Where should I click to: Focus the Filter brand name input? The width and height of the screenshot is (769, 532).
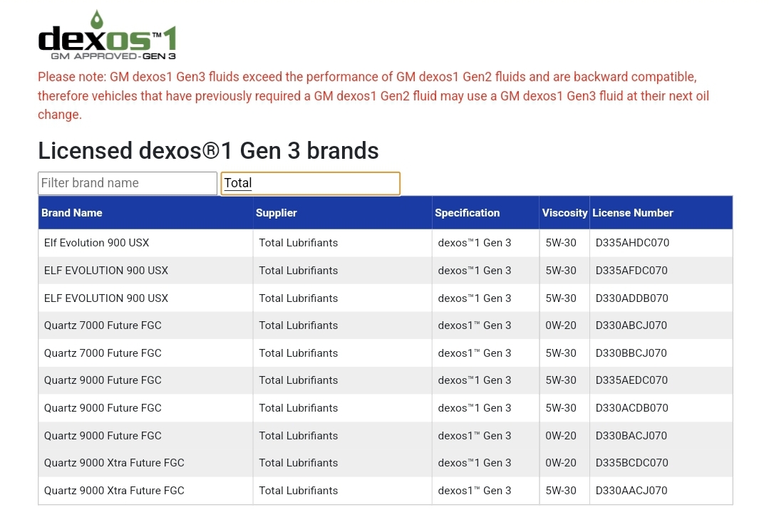(x=128, y=183)
